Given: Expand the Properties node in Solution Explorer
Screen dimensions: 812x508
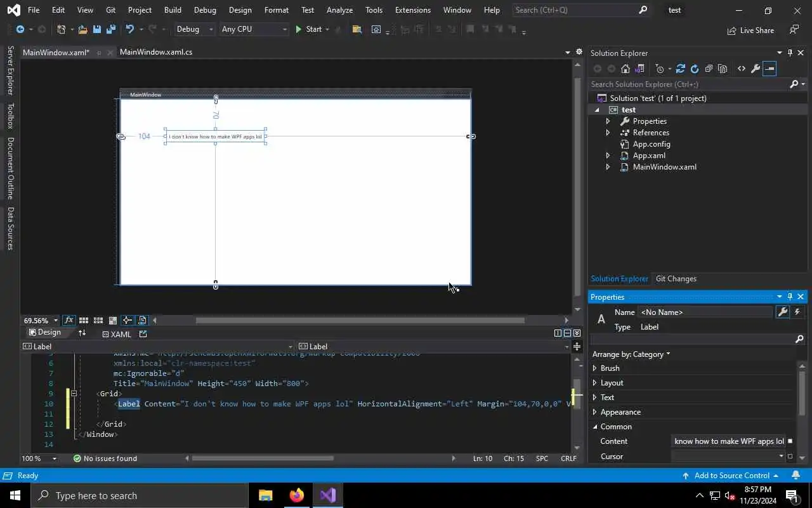Looking at the screenshot, I should pos(608,121).
